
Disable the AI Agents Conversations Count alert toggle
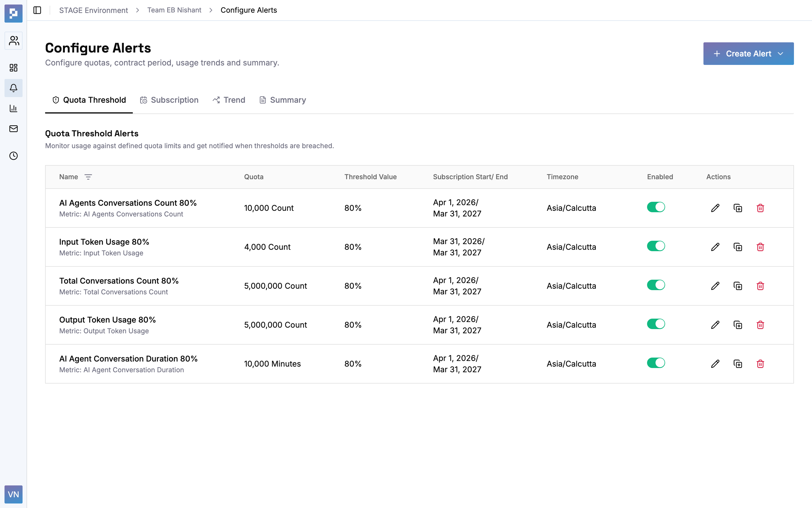(656, 207)
